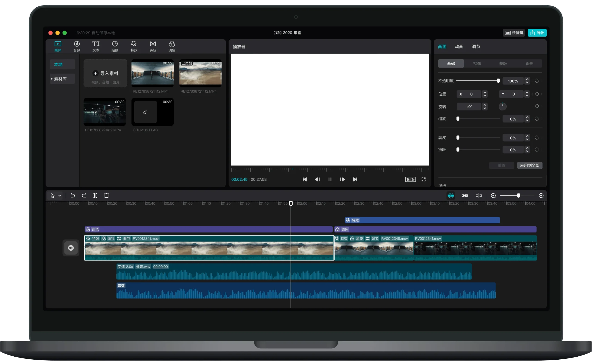The image size is (592, 364).
Task: Open the 特效 effects panel
Action: [x=134, y=46]
